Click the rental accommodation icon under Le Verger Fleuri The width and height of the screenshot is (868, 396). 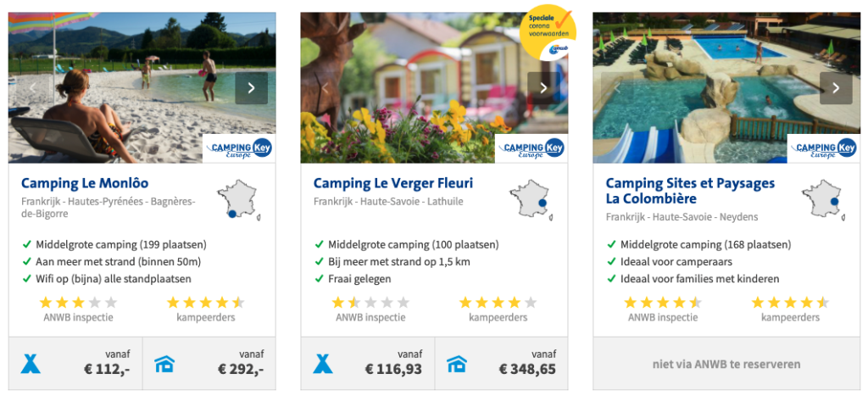(x=457, y=364)
